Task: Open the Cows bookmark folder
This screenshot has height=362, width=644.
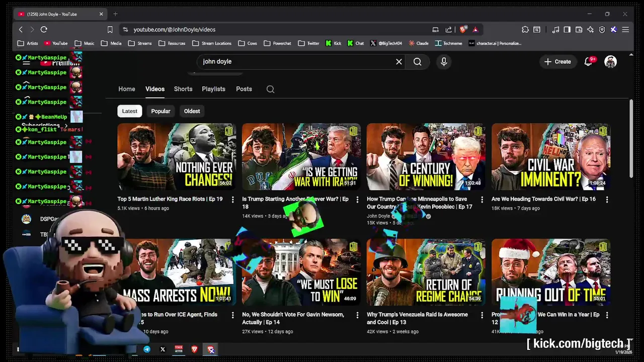Action: click(x=248, y=43)
